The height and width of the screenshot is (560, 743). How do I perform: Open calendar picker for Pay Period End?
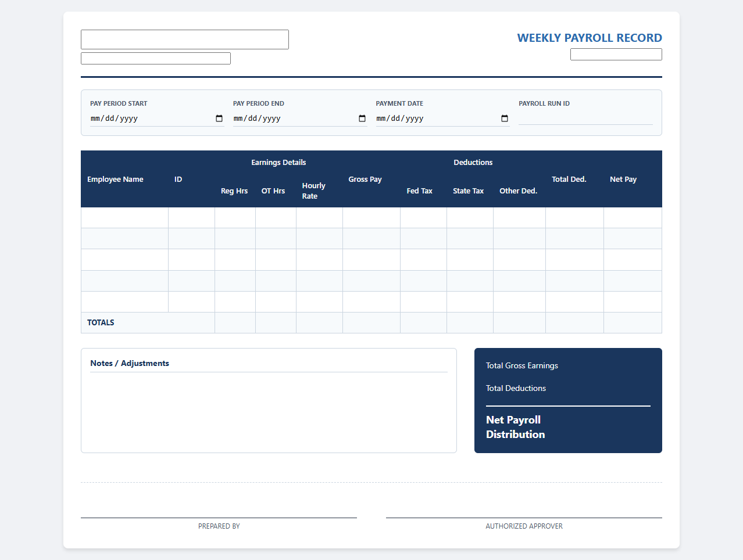click(362, 119)
